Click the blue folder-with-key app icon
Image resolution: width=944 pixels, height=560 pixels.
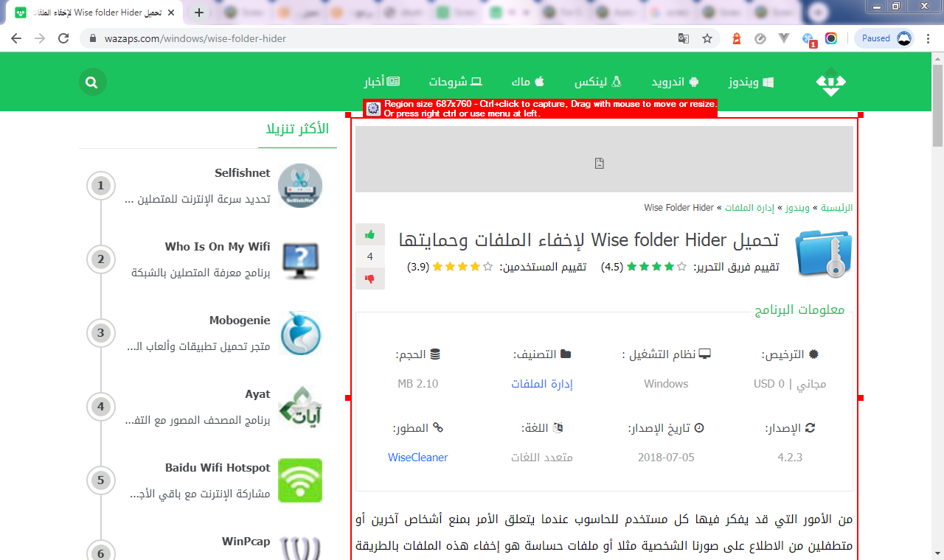coord(824,253)
